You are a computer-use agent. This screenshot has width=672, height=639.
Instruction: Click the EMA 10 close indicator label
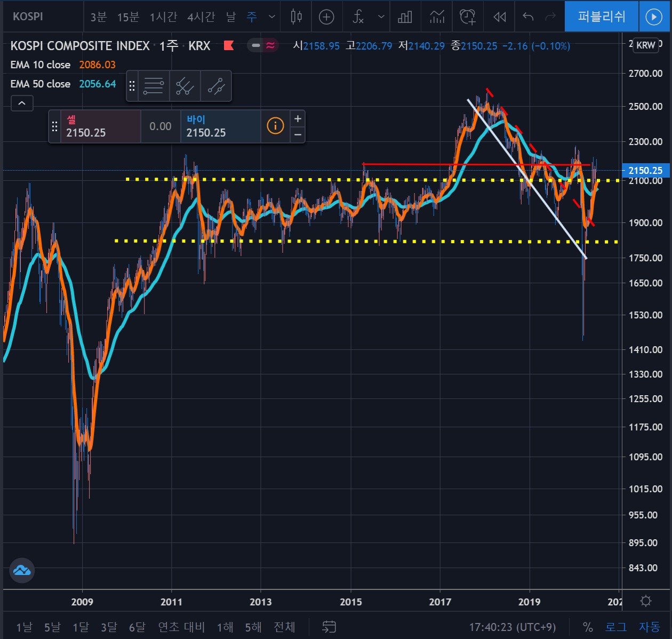pos(41,65)
